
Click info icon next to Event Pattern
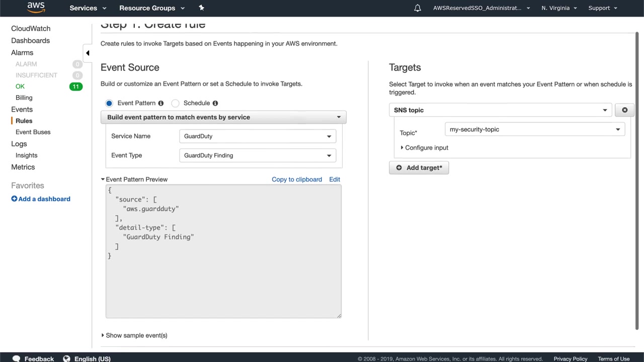(x=161, y=103)
